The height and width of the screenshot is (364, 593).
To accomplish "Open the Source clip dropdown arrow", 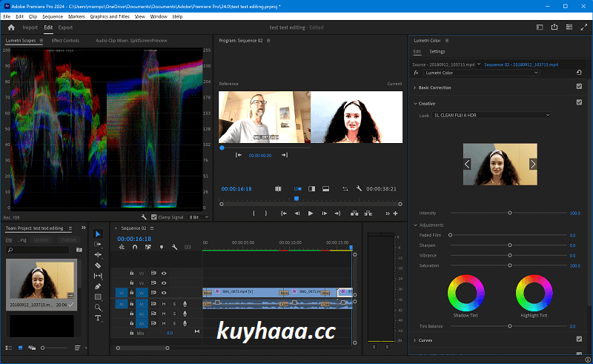I will coord(479,64).
